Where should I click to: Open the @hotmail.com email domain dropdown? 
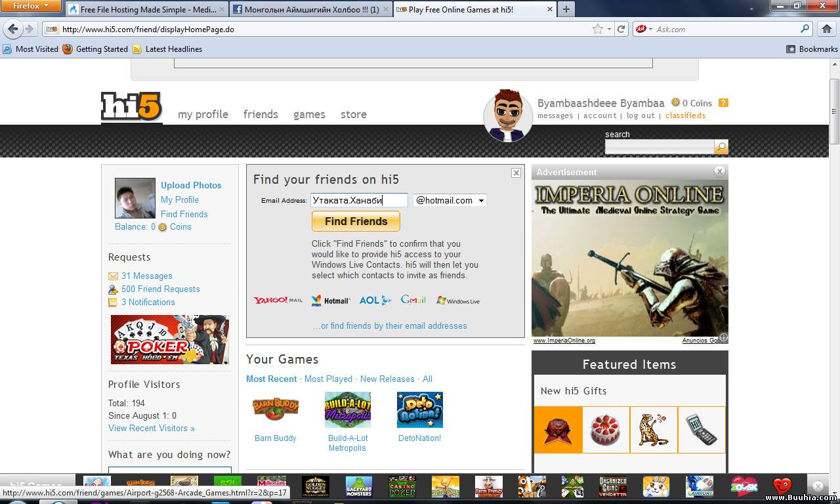pyautogui.click(x=450, y=200)
